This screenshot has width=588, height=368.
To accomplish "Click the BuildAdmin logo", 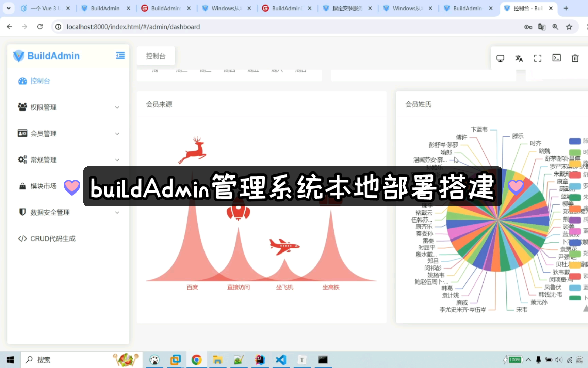I will pyautogui.click(x=46, y=56).
